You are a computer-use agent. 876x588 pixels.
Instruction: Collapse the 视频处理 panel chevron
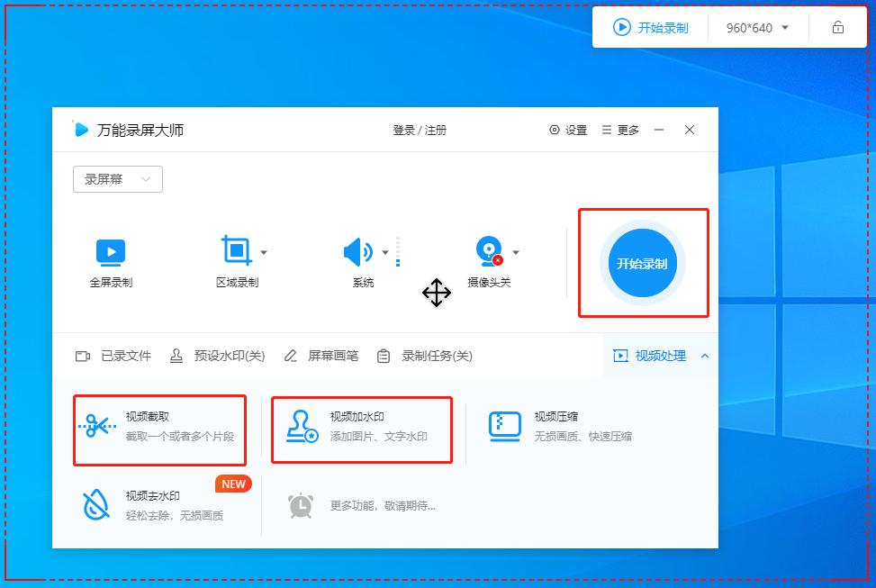tap(706, 356)
